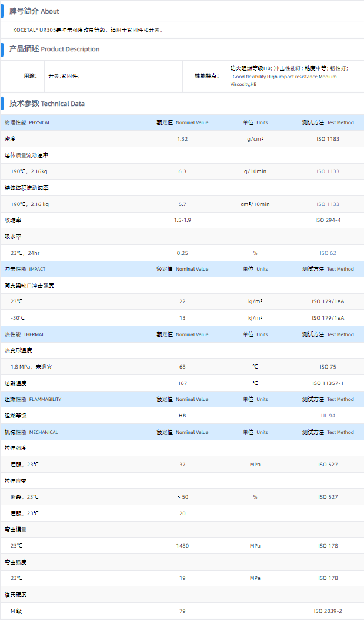Click the flexural modulus value 1480

click(182, 546)
